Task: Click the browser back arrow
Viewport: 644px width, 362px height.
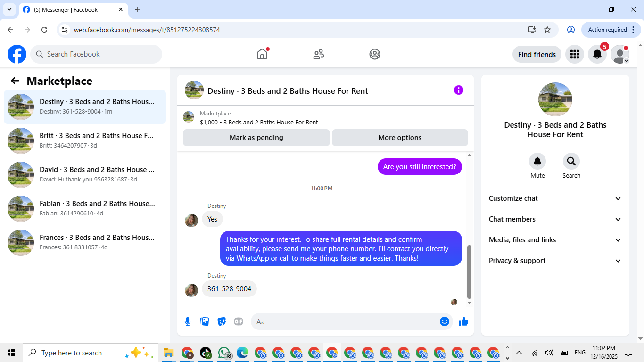Action: pyautogui.click(x=10, y=30)
